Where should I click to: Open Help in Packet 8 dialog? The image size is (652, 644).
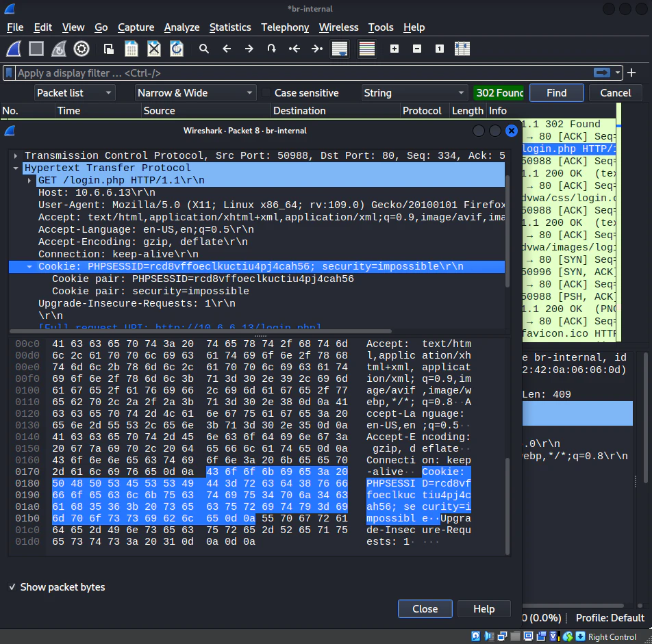(484, 608)
